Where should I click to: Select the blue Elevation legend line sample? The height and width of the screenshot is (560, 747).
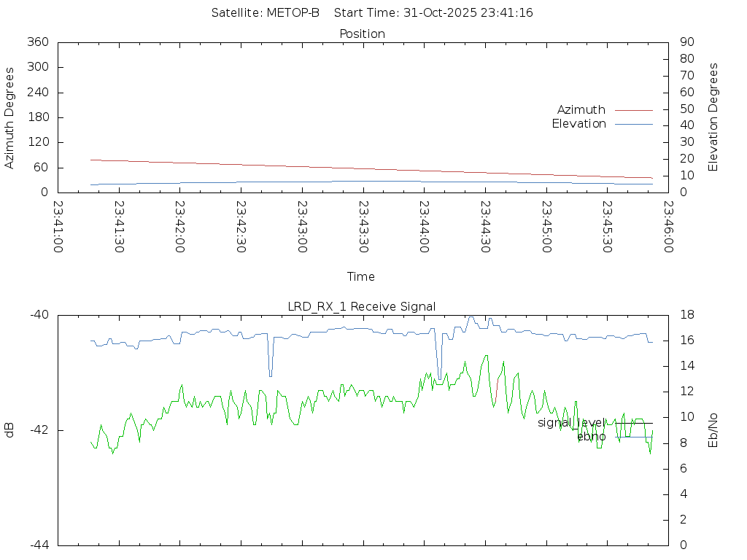633,124
